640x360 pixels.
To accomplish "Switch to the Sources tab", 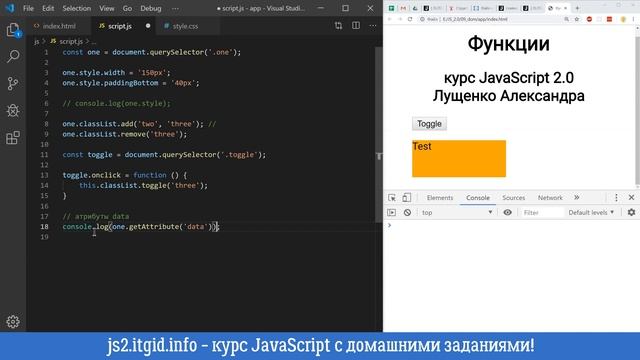I will (x=513, y=198).
